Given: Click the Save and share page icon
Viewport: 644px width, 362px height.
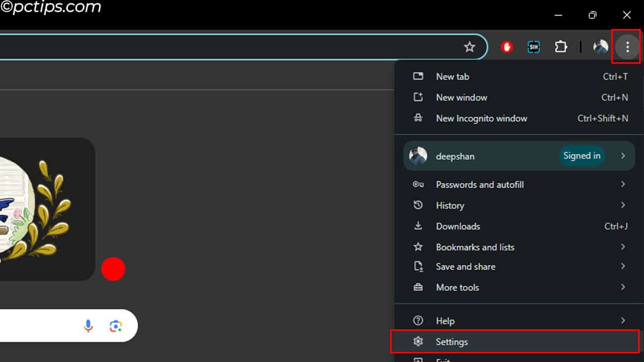Looking at the screenshot, I should click(x=418, y=267).
